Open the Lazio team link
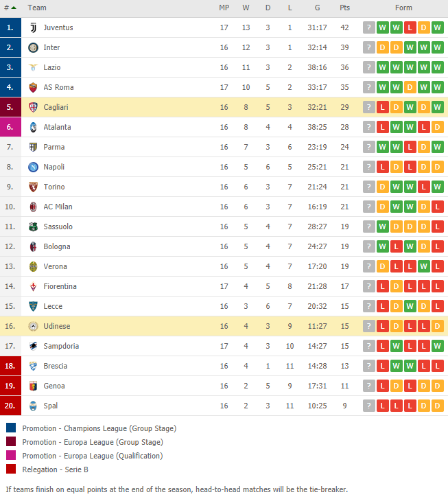Viewport: 448px width, 499px height. point(52,67)
